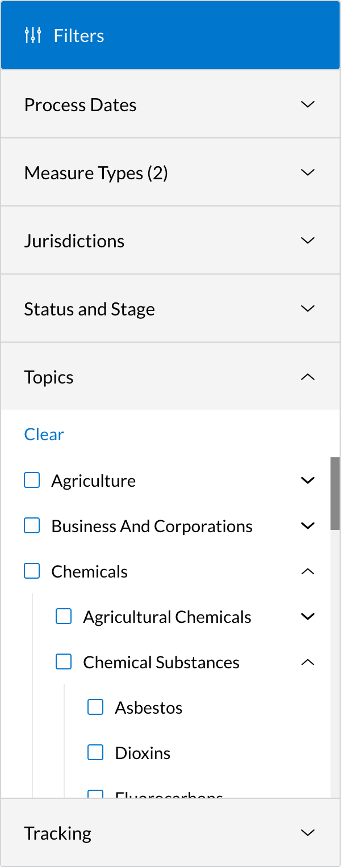Click the Clear link under Topics
This screenshot has height=868, width=343.
coord(44,434)
